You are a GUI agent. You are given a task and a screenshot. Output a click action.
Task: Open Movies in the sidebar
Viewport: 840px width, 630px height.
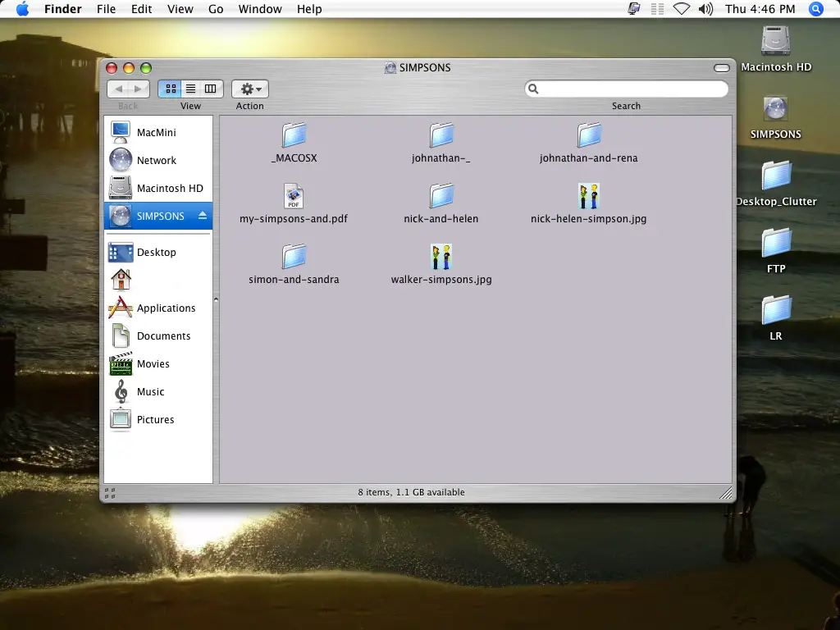[x=158, y=363]
